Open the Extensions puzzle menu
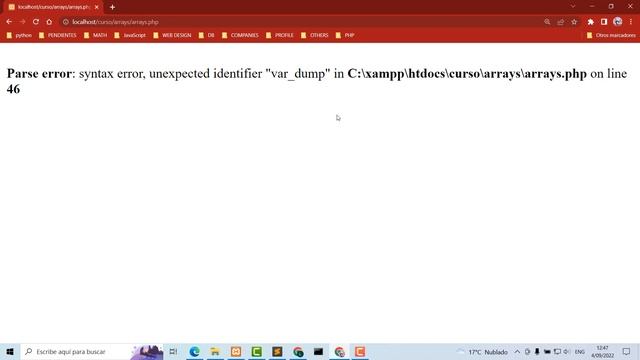Image resolution: width=640 pixels, height=360 pixels. pyautogui.click(x=591, y=22)
